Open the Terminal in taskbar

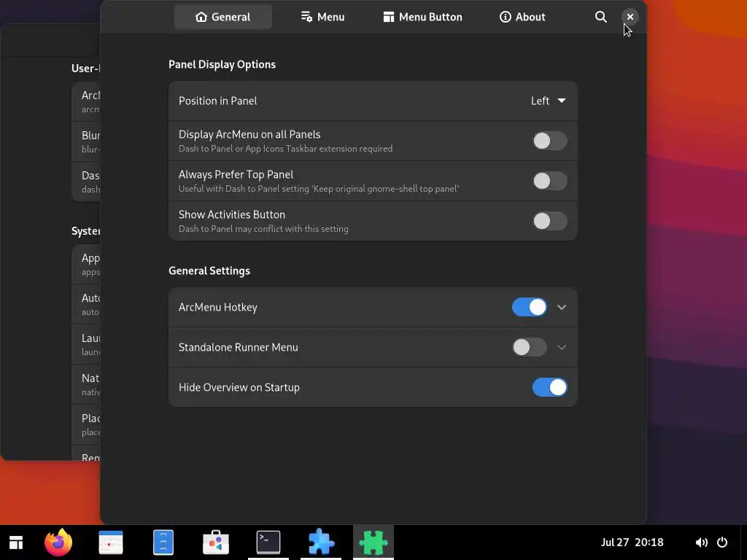pos(268,542)
